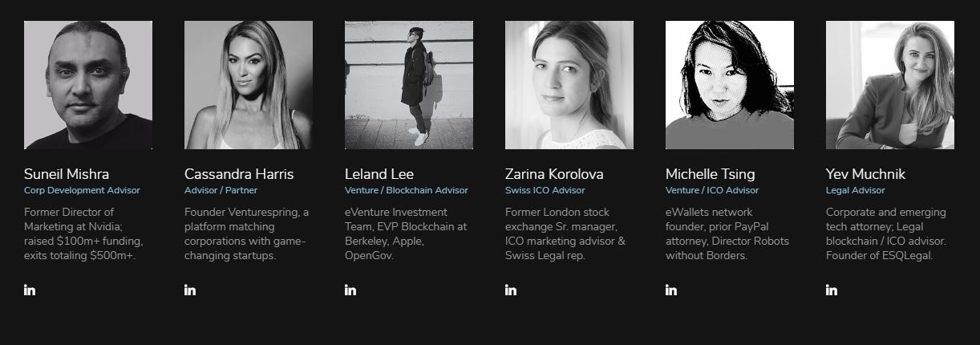Click Yev Muchnik's profile photo
Screen dimensions: 980x345
890,85
